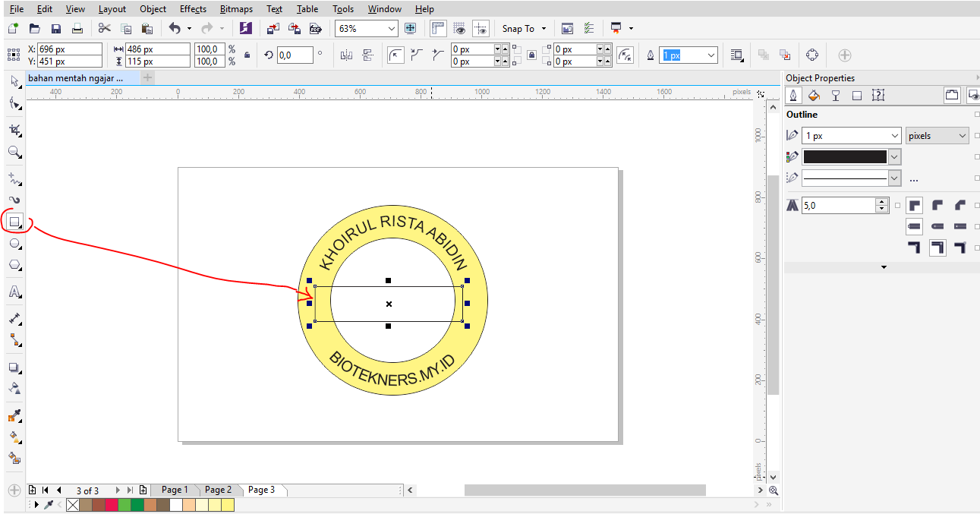Viewport: 980px width, 514px height.
Task: Select the Shape tool in the toolbox
Action: 14,104
